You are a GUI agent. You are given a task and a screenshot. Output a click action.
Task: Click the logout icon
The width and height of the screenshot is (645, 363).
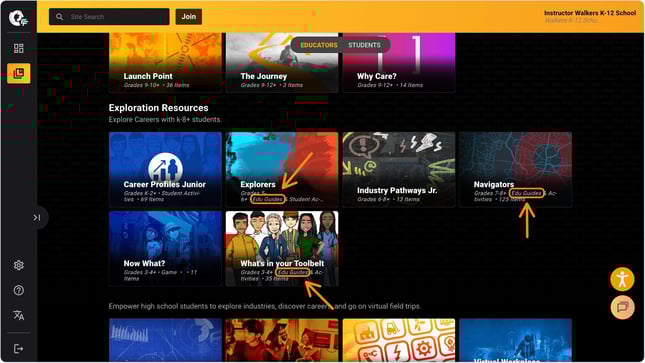(x=19, y=349)
